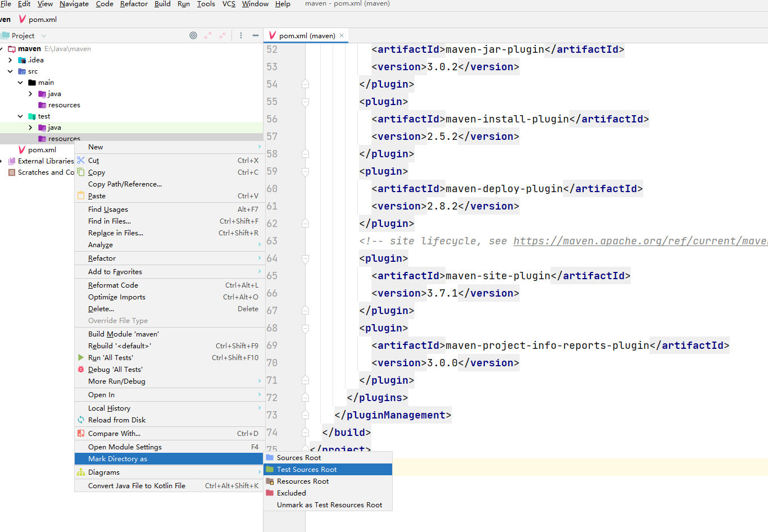Click the green Run 'All Tests' arrow icon
Image resolution: width=768 pixels, height=532 pixels.
pos(81,357)
